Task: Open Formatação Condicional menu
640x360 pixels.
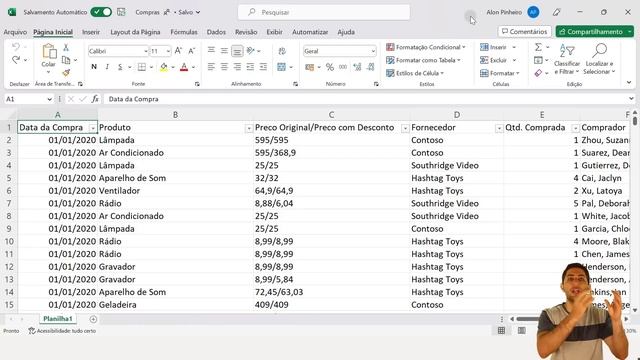Action: tap(426, 47)
